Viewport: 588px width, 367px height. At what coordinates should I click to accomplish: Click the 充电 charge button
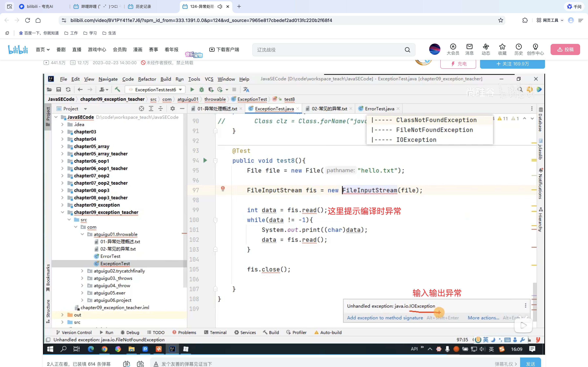coord(458,64)
